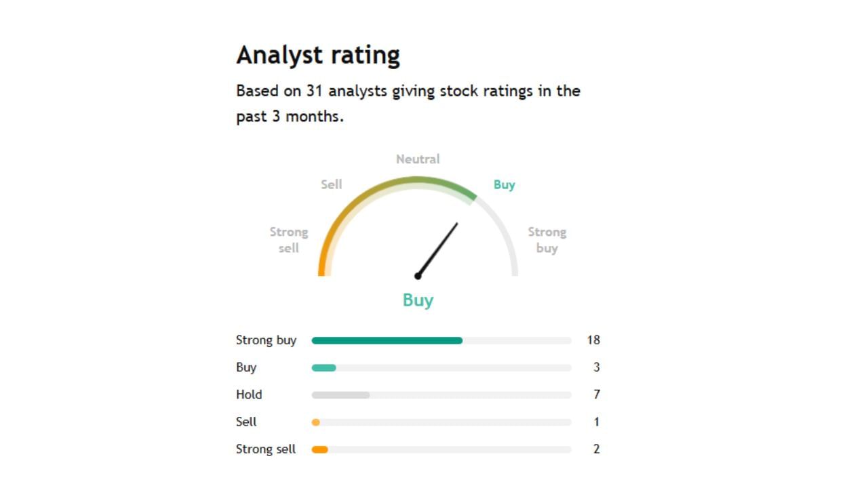
Task: Click the orange left end of gauge arc
Action: (x=323, y=261)
